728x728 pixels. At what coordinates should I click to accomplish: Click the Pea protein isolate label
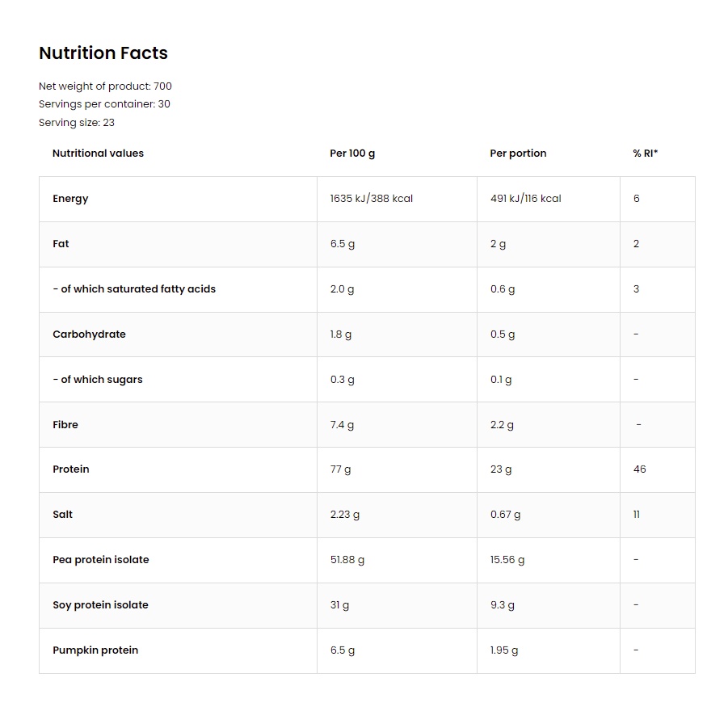pos(101,560)
